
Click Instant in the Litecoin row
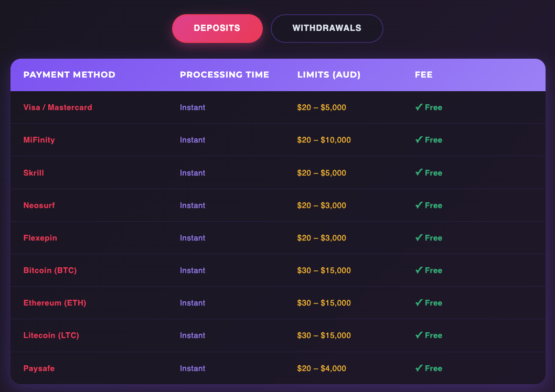193,335
